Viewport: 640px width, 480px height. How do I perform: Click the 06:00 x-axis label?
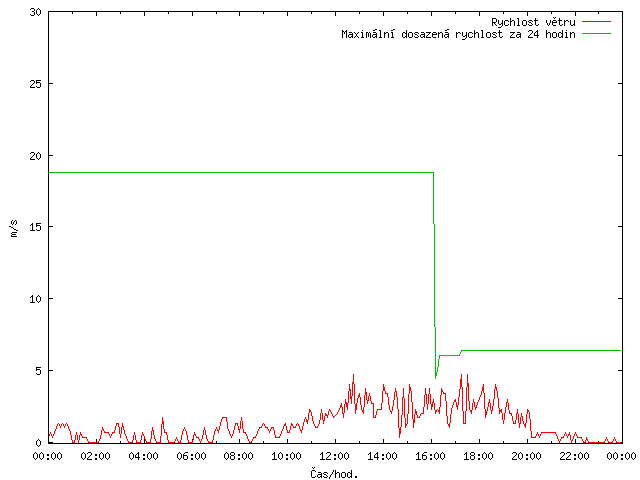click(x=191, y=456)
